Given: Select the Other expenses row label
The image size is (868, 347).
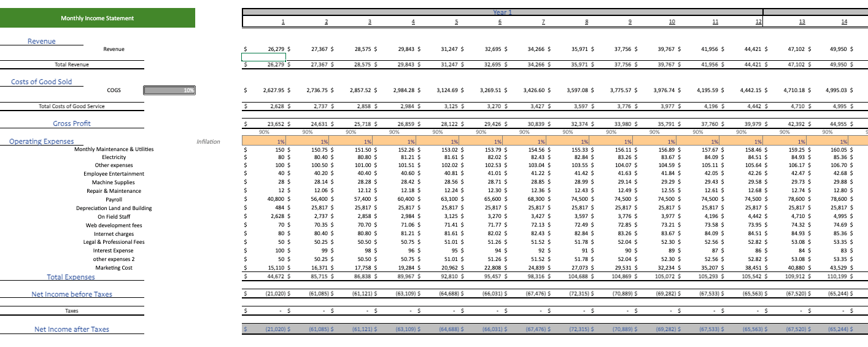Looking at the screenshot, I should coord(114,165).
